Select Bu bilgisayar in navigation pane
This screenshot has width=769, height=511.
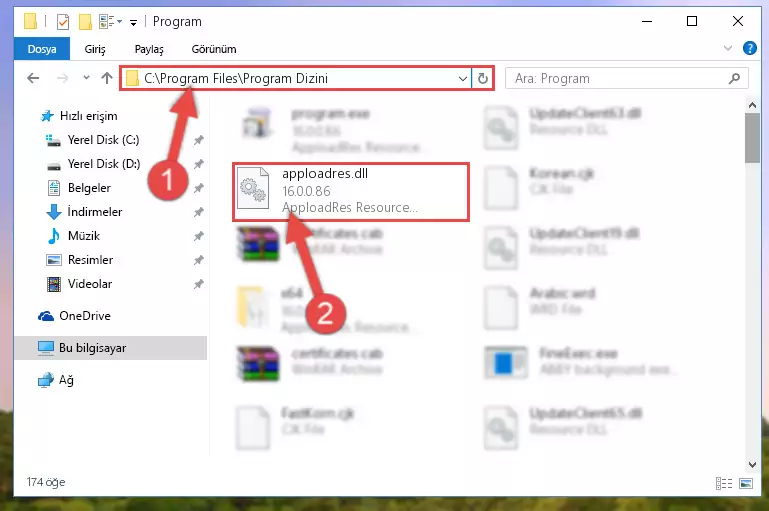tap(110, 348)
